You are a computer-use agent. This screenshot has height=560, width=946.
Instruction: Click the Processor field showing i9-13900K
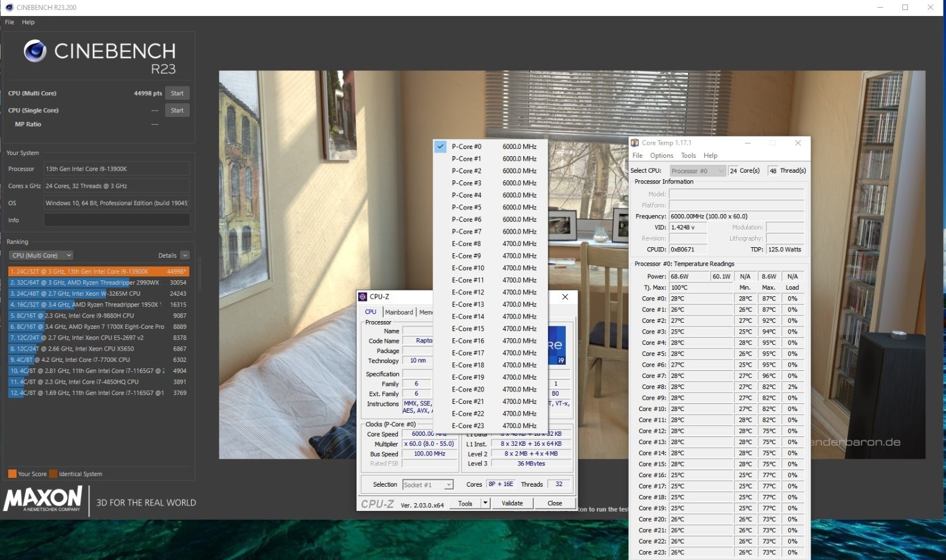pos(116,169)
